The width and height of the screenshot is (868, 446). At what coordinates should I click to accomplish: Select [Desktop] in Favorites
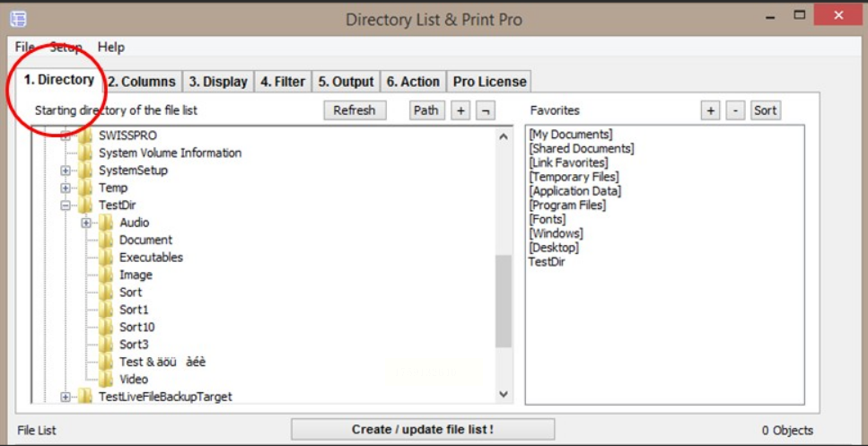tap(554, 248)
